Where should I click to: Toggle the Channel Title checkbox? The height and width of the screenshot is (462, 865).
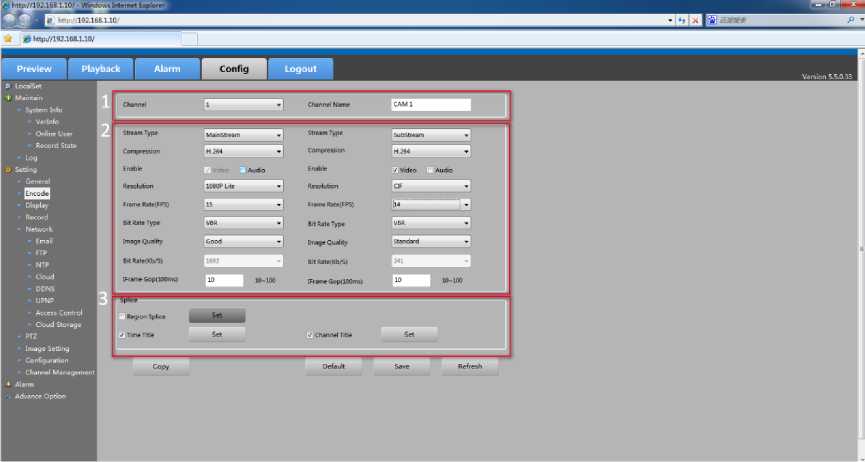pos(310,335)
